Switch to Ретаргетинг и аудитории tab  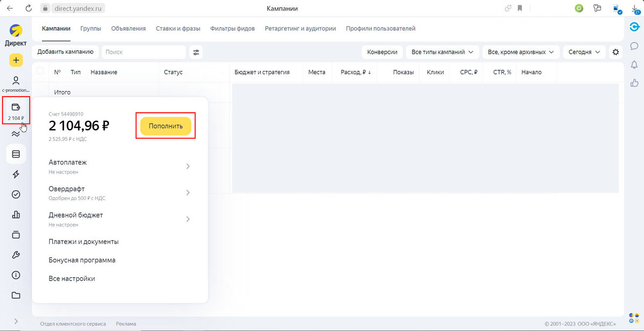pos(301,28)
